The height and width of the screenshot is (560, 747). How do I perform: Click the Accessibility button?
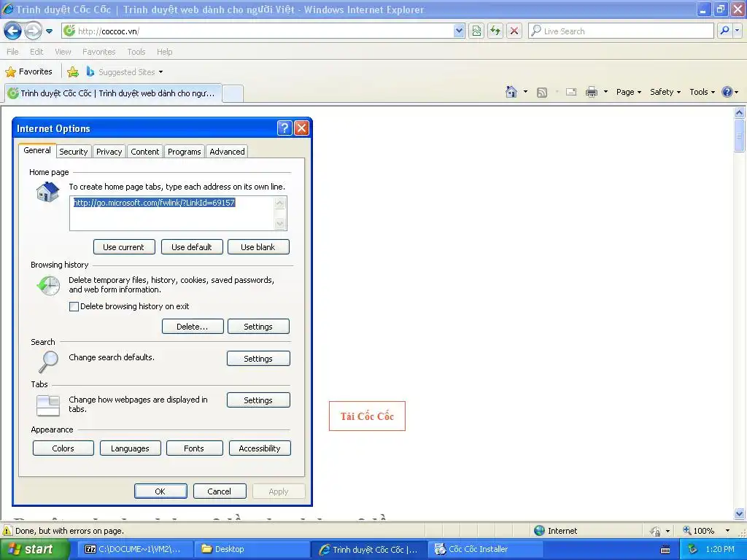[x=260, y=448]
